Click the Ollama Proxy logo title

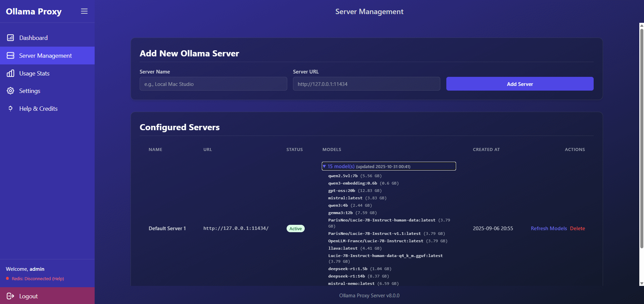(34, 11)
